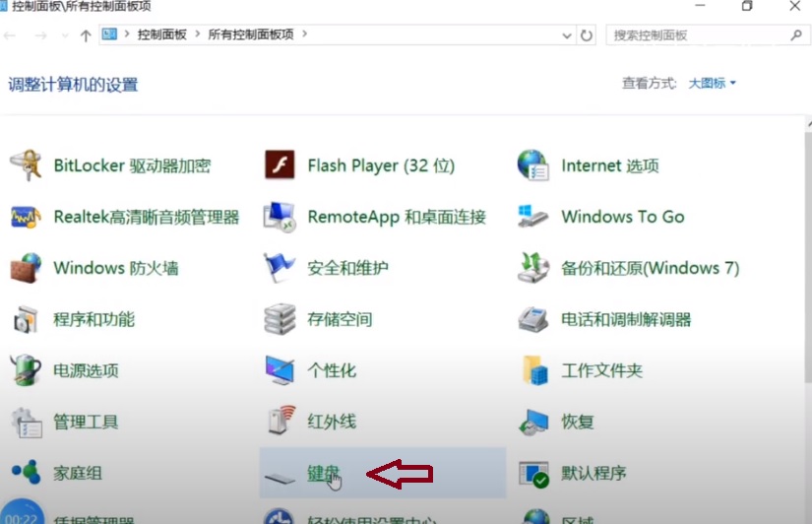Open the Internet 选项 globe icon

[533, 165]
